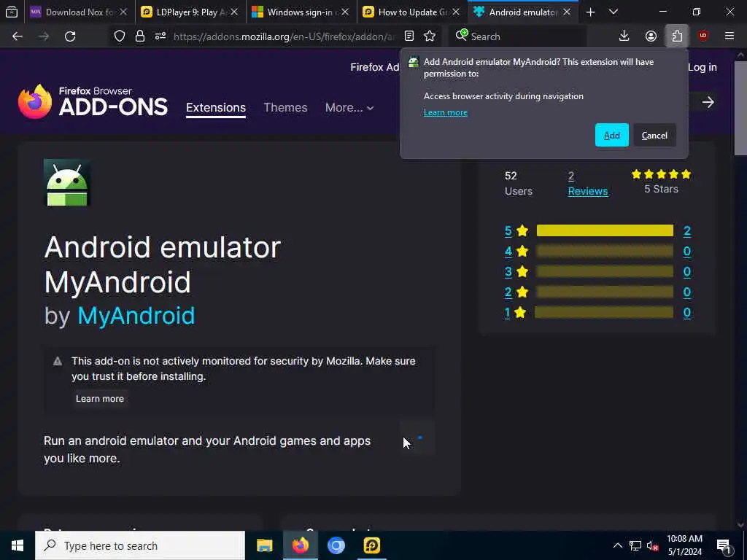Open the count link for 5 stars
The image size is (747, 560).
click(x=687, y=231)
